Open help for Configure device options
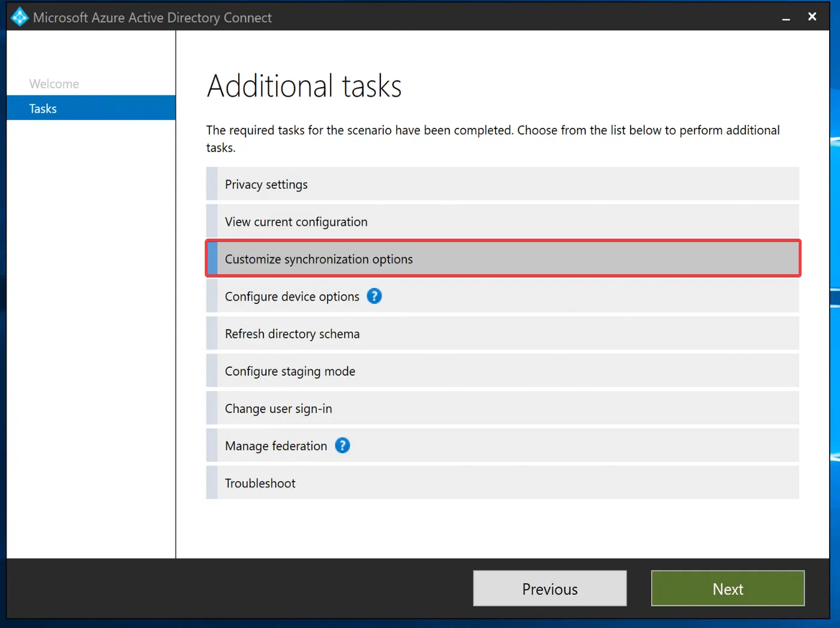The width and height of the screenshot is (840, 628). 374,296
